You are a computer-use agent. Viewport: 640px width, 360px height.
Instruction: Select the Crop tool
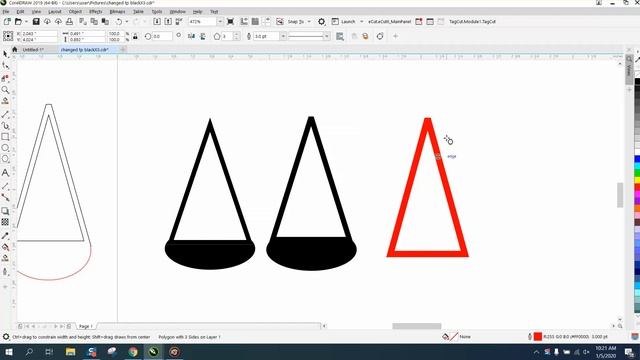pyautogui.click(x=5, y=78)
